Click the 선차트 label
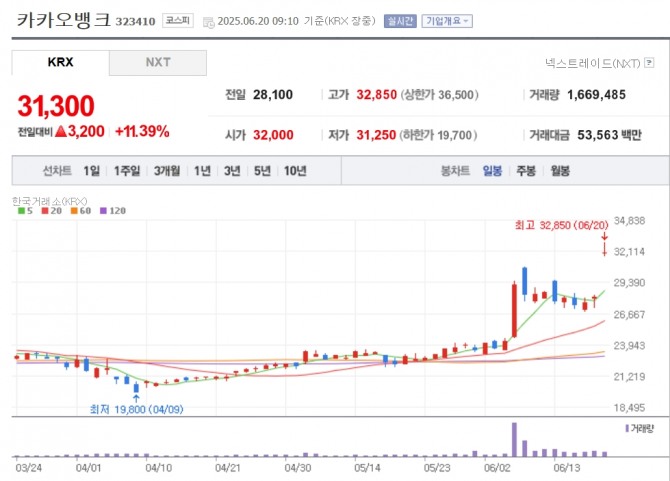Screen dimensions: 670x481 click(x=57, y=171)
